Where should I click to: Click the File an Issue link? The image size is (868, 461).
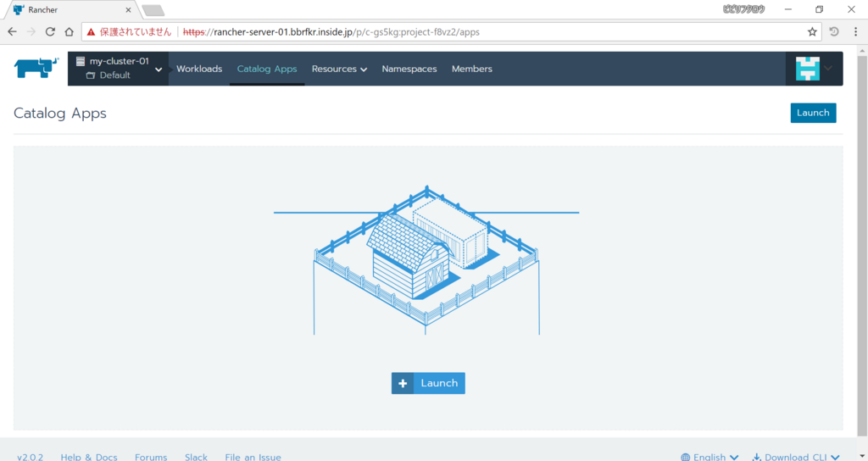coord(253,457)
